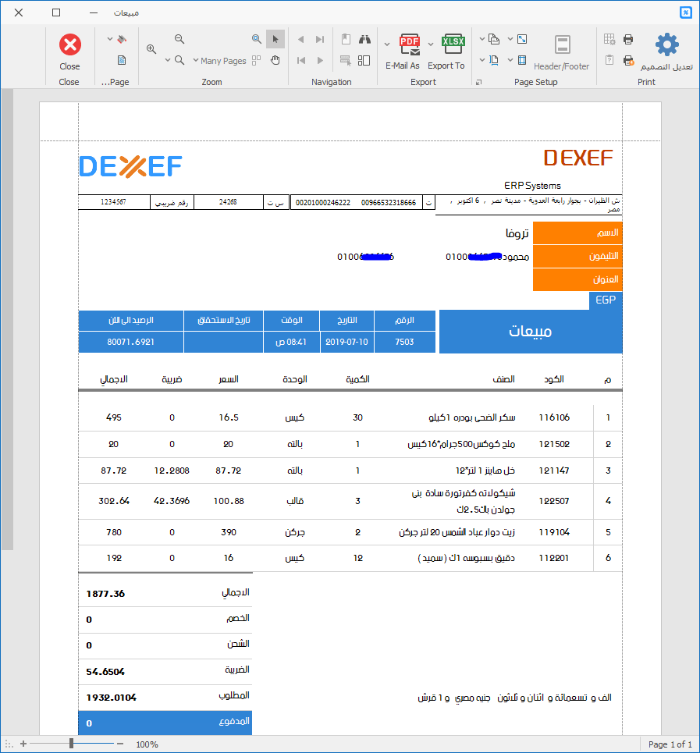
Task: Click the watermark page icon
Action: pos(122,60)
